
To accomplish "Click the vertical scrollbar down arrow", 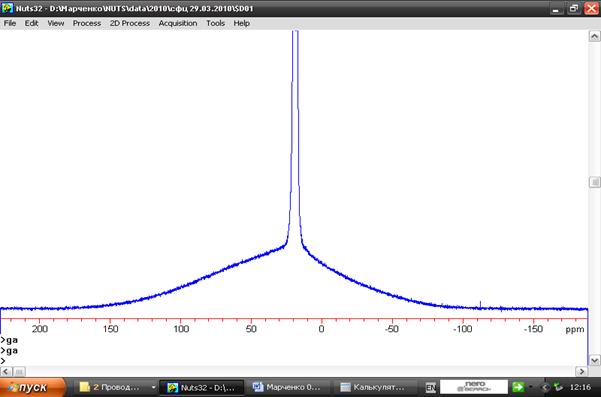I will (x=594, y=361).
